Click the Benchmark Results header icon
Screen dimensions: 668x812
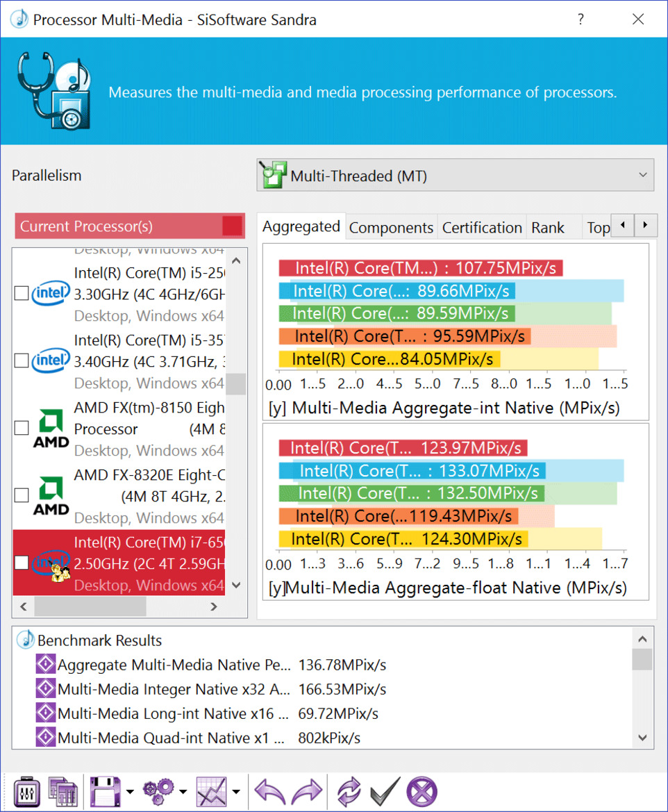tap(26, 640)
